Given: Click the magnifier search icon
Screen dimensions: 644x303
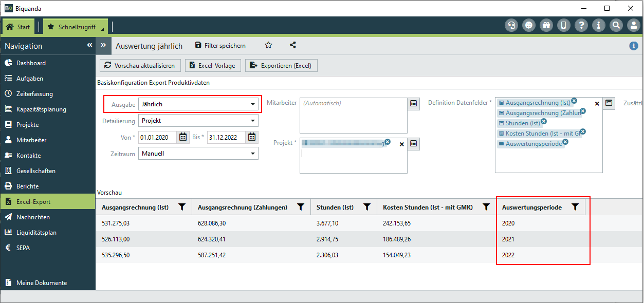Looking at the screenshot, I should pos(616,25).
